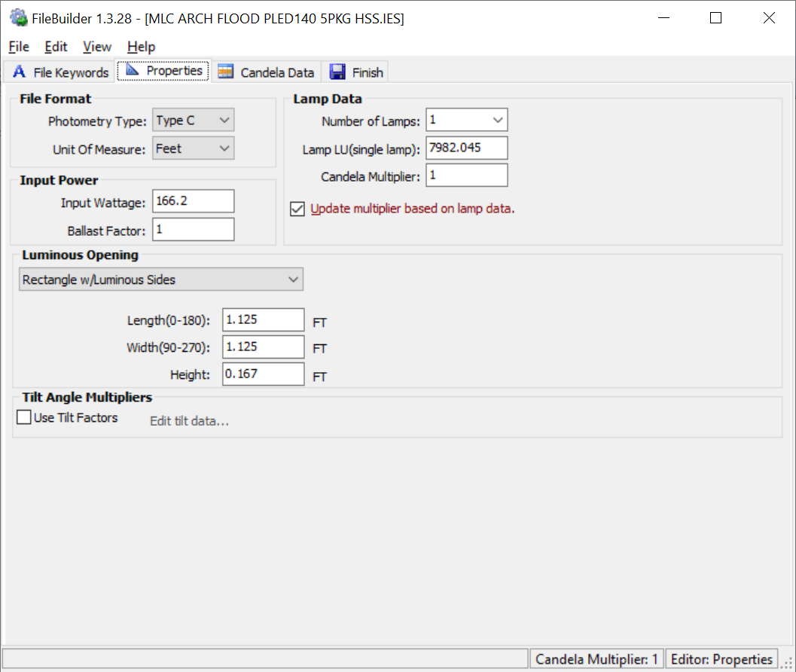
Task: Open the View menu
Action: 97,47
